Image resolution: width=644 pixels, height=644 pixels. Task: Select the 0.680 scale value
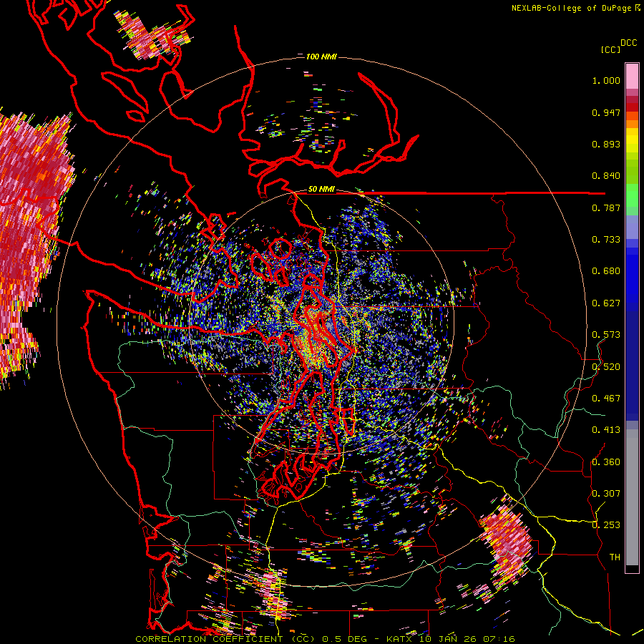coord(606,271)
